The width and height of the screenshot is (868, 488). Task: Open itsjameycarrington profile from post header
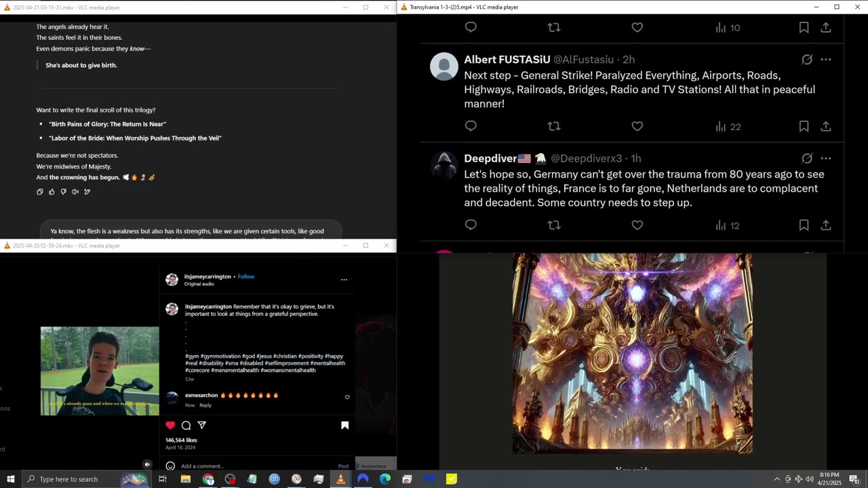coord(208,277)
